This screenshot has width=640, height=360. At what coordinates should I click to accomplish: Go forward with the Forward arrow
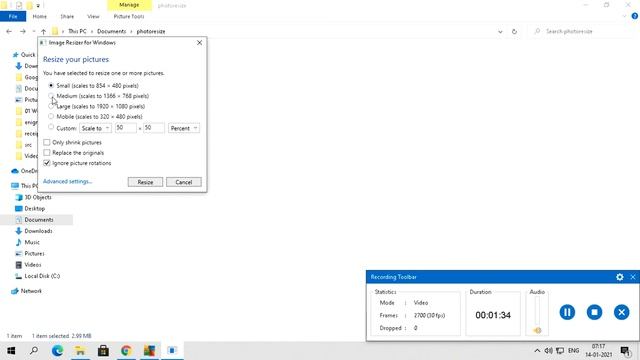(22, 31)
